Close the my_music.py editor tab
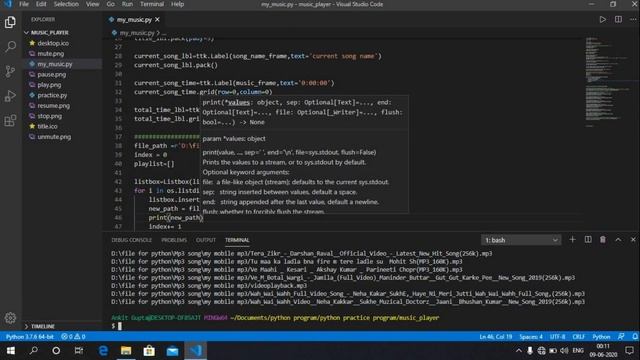Viewport: 640px width, 360px height. pos(158,20)
